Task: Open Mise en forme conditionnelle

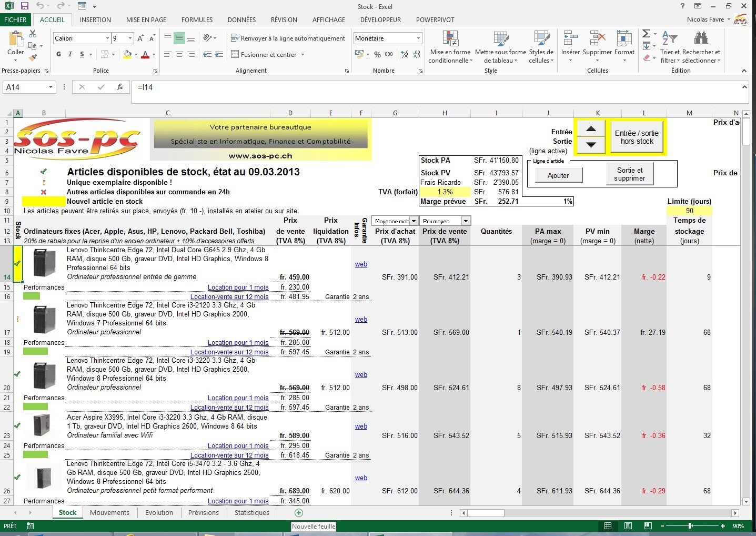Action: tap(449, 47)
